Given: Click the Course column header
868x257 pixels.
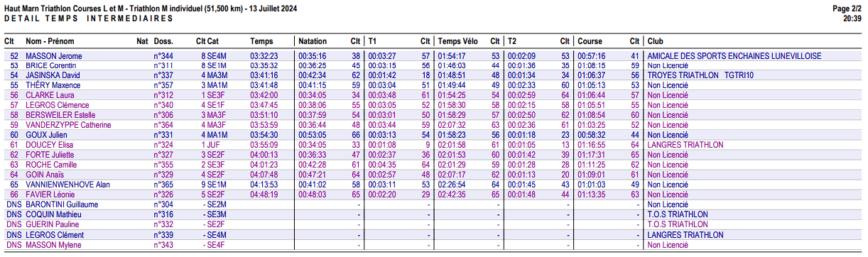Looking at the screenshot, I should pyautogui.click(x=590, y=41).
